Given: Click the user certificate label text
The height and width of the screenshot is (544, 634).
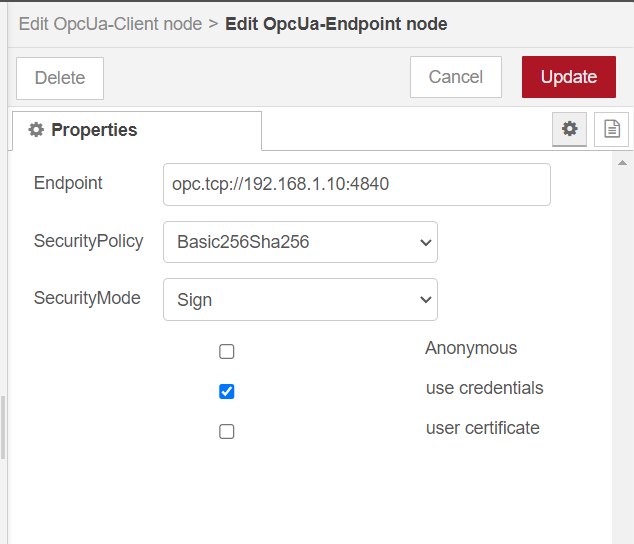Looking at the screenshot, I should pos(482,428).
